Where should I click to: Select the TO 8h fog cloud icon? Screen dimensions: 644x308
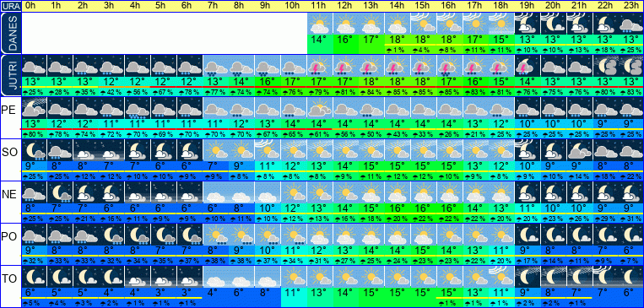click(242, 277)
